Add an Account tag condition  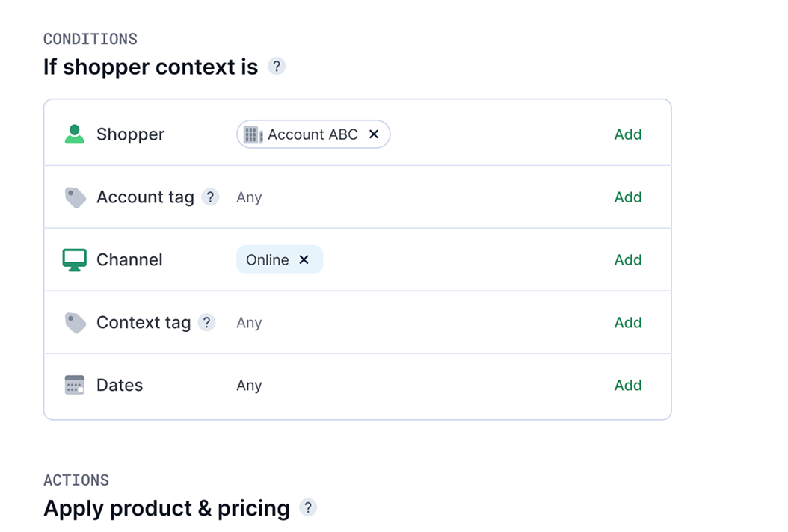click(x=627, y=197)
